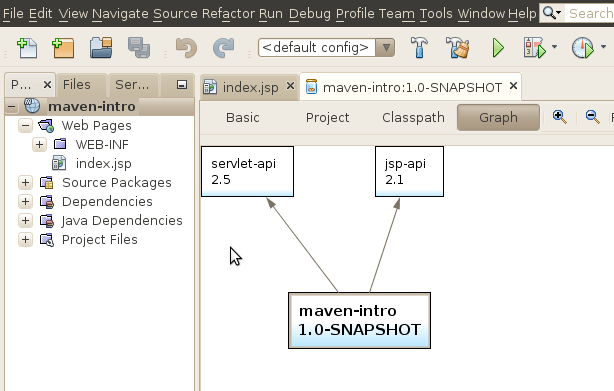Click the Save All toolbar icon

click(139, 48)
